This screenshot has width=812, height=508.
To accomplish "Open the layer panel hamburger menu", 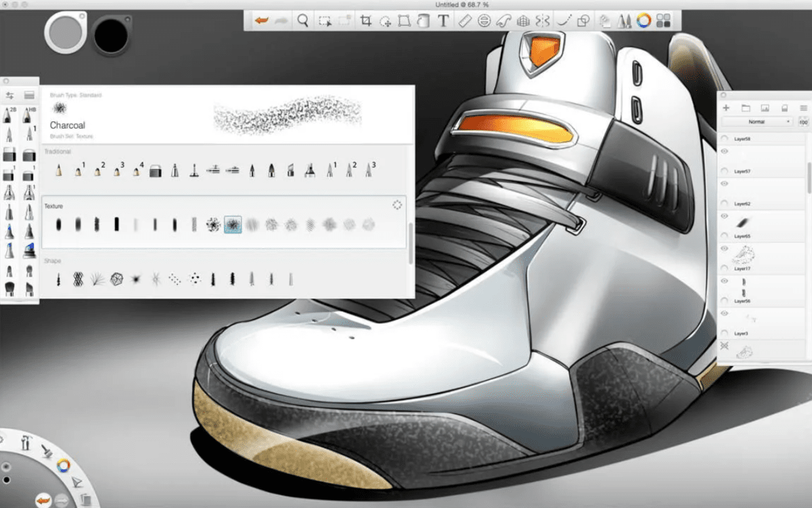I will click(x=803, y=108).
